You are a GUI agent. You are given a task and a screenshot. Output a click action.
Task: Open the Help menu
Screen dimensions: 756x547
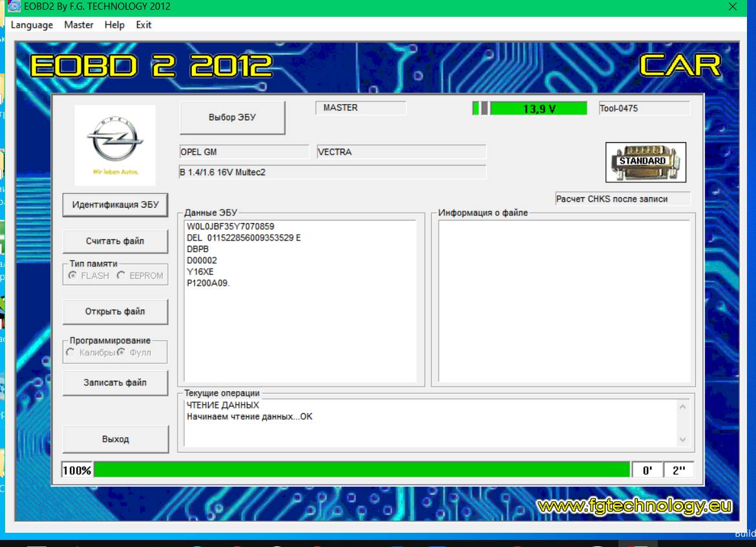coord(114,25)
